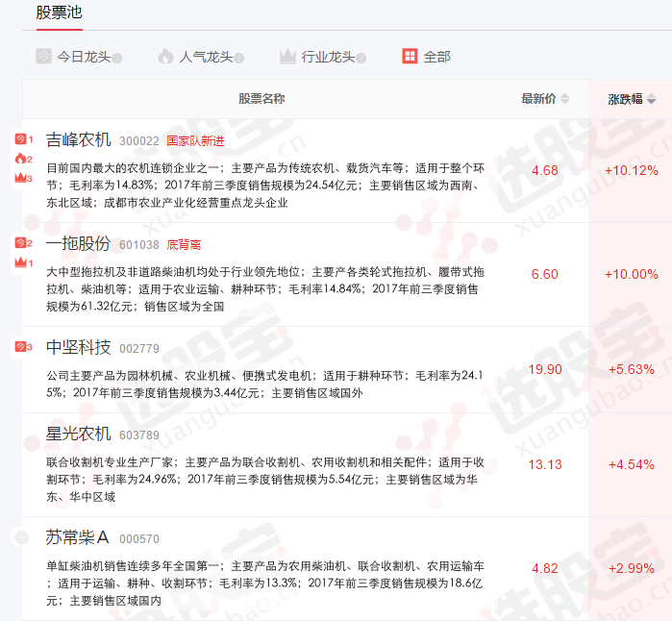
Task: Click the 底背离 tag
Action: 184,245
